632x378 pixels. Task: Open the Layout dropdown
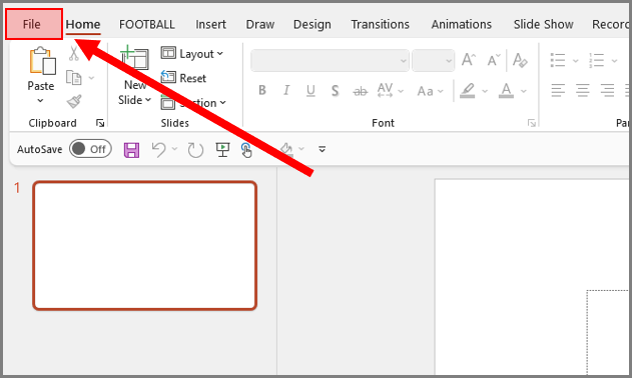pos(192,53)
